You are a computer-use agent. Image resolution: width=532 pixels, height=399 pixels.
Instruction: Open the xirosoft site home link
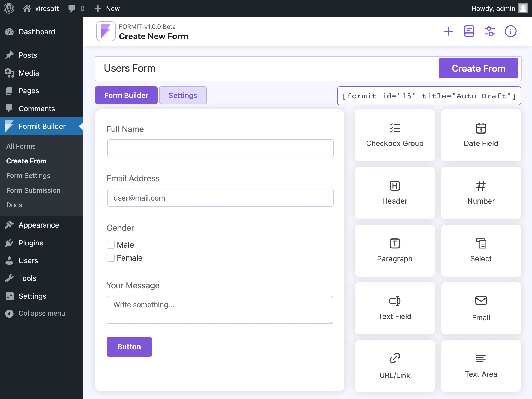click(41, 8)
